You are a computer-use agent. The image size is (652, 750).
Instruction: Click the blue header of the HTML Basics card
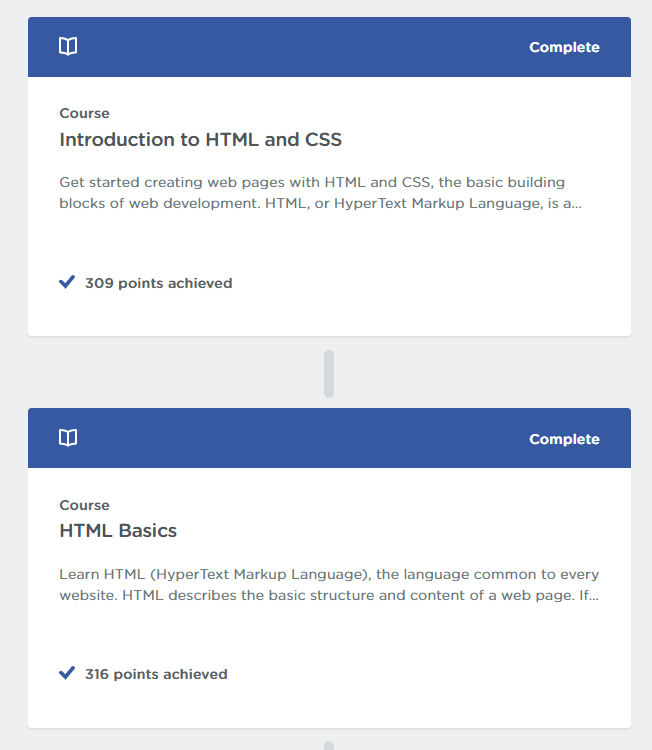coord(329,438)
